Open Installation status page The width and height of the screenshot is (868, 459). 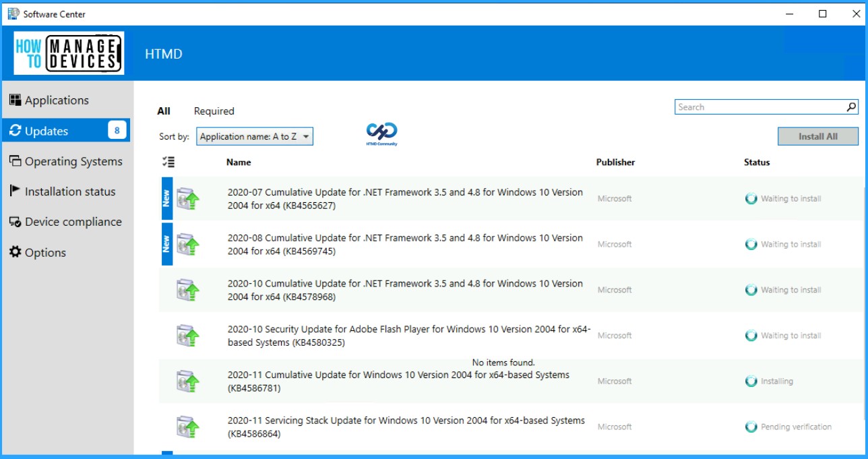(66, 191)
